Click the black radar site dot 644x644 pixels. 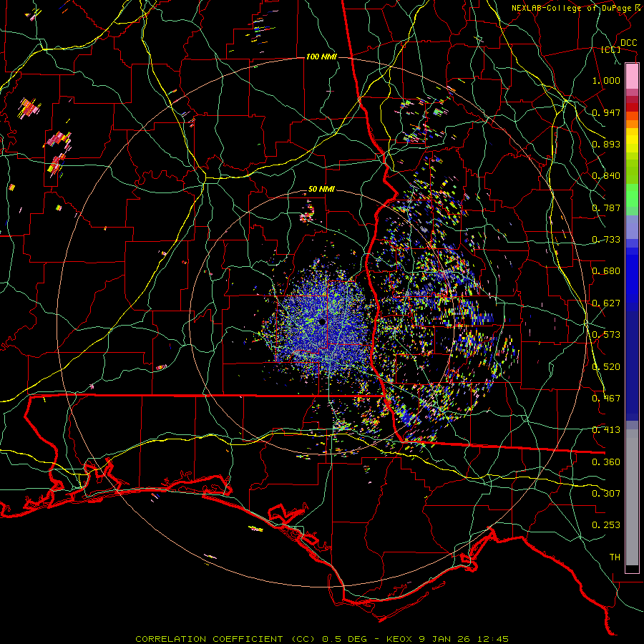[x=322, y=322]
